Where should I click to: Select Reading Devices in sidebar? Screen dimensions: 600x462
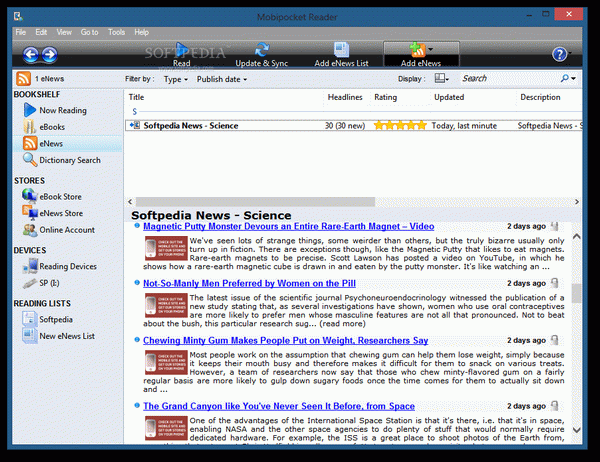tap(60, 266)
